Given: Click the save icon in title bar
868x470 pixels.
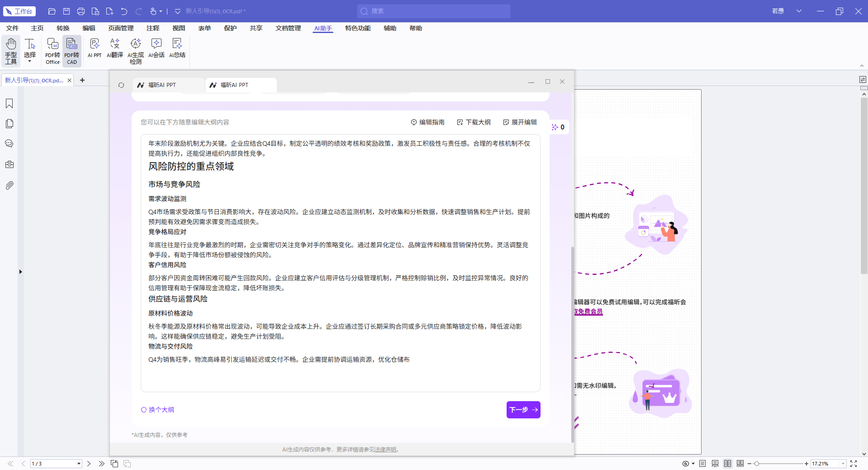Looking at the screenshot, I should tap(66, 11).
